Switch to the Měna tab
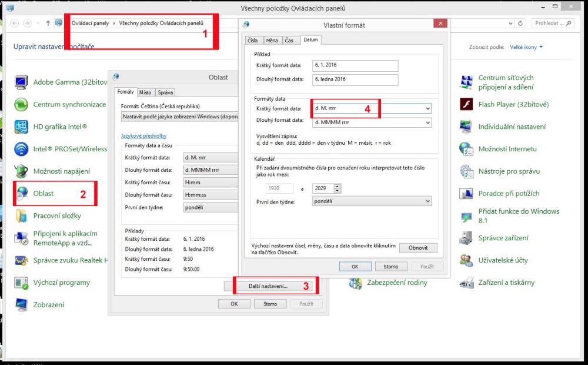 272,40
